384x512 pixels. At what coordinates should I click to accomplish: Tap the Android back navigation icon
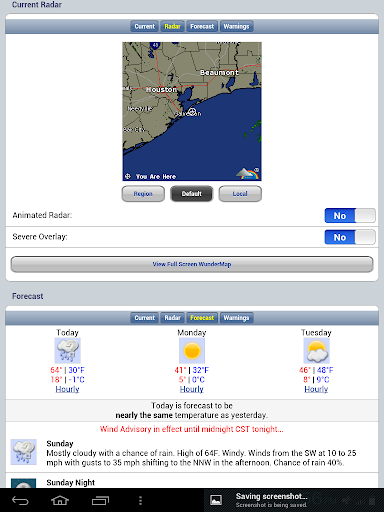tap(20, 500)
